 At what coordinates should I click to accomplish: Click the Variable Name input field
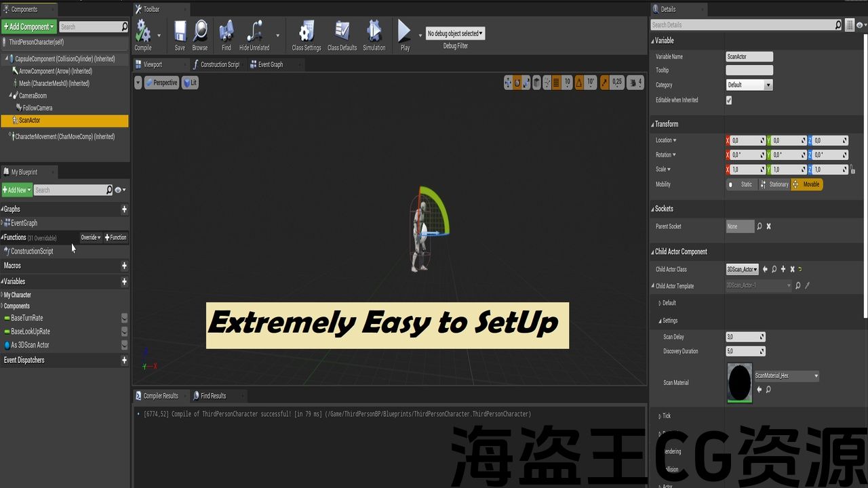click(x=749, y=57)
